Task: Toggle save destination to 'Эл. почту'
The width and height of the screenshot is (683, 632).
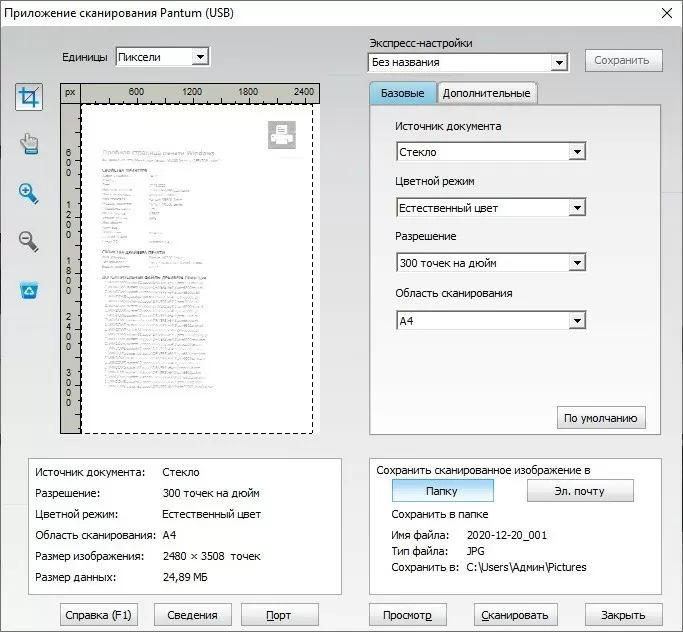Action: 579,491
